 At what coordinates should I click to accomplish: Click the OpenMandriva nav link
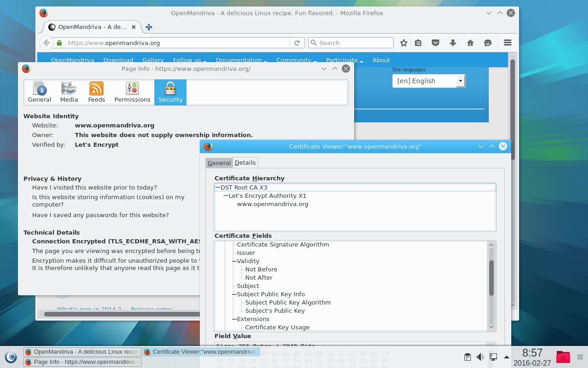click(x=73, y=60)
